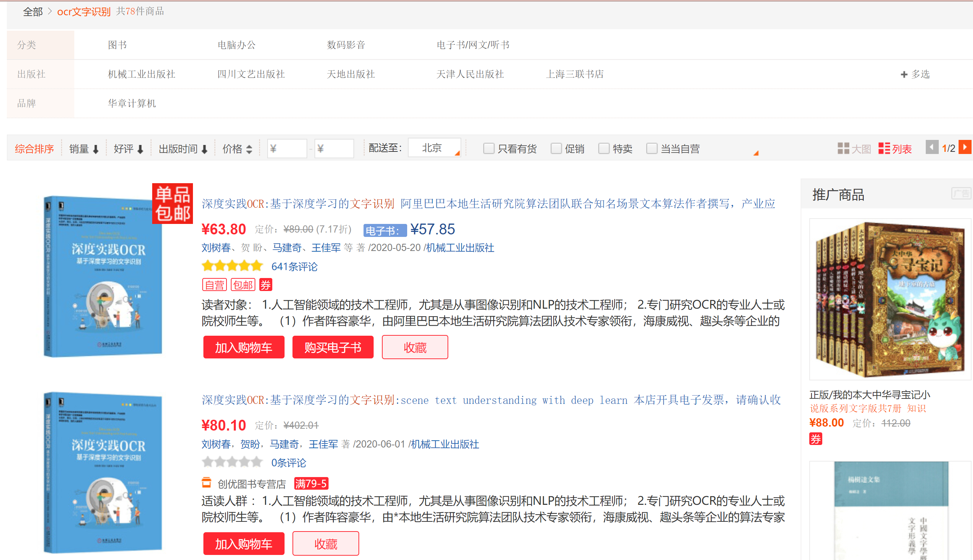Add the first book to cart
The image size is (973, 560).
pos(243,347)
